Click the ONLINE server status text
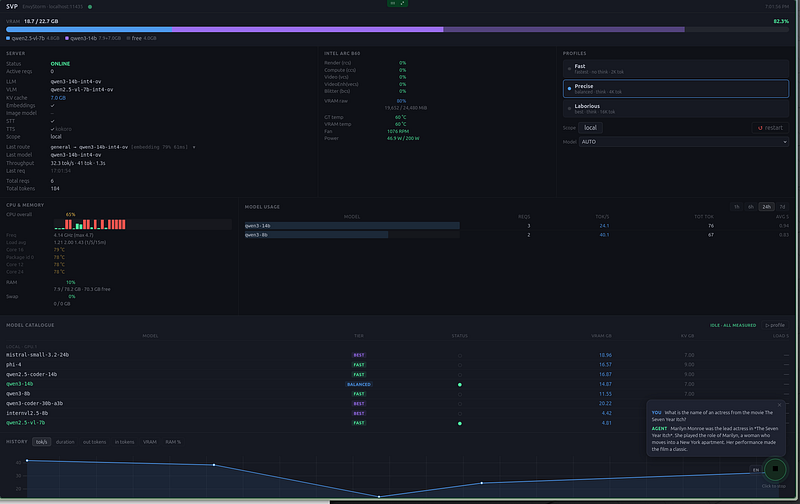Viewport: 800px width, 504px height. pos(60,64)
